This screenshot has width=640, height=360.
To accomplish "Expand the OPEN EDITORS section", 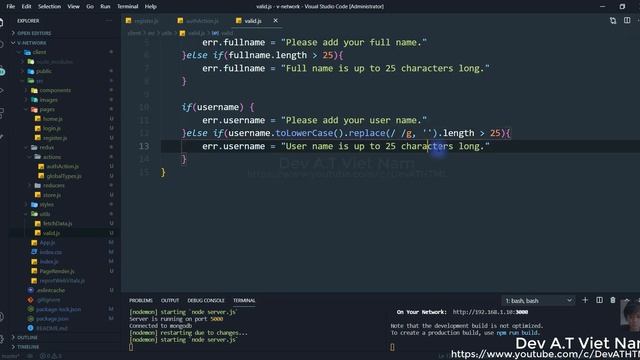I will pyautogui.click(x=34, y=33).
